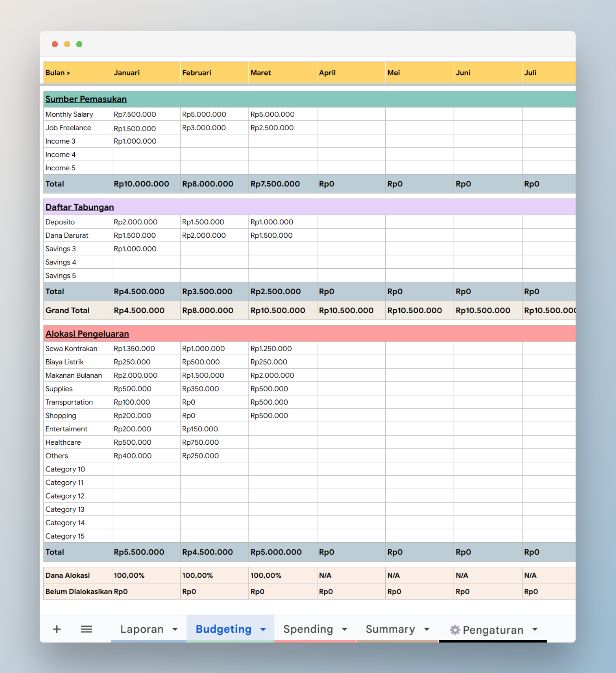Select Shopping January cell Rp200.000
This screenshot has height=673, width=616.
click(146, 415)
